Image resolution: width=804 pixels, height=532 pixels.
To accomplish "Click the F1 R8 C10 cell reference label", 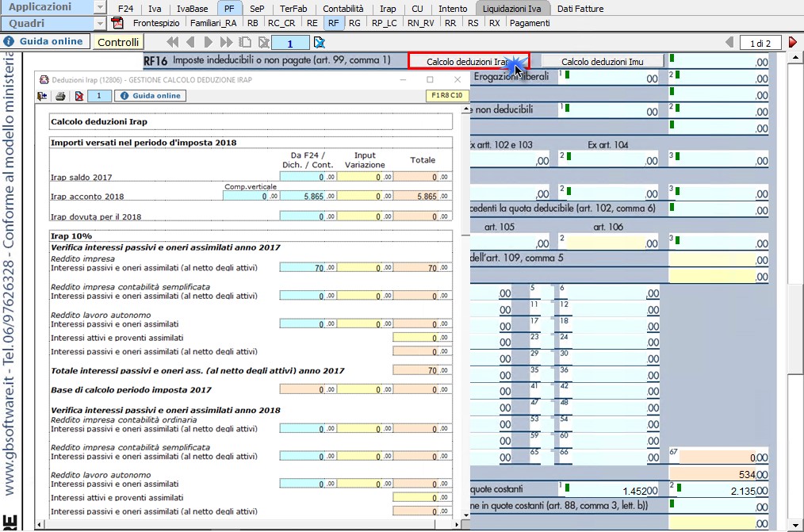I will pos(446,95).
